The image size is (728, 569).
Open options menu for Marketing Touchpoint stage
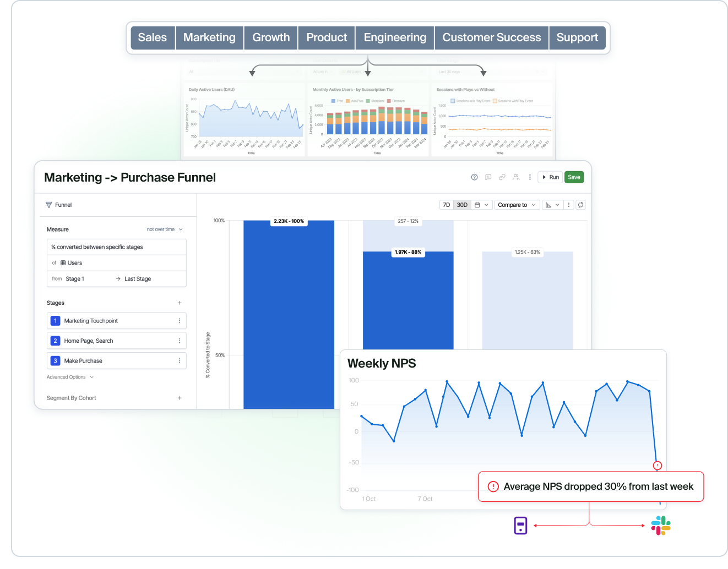180,321
